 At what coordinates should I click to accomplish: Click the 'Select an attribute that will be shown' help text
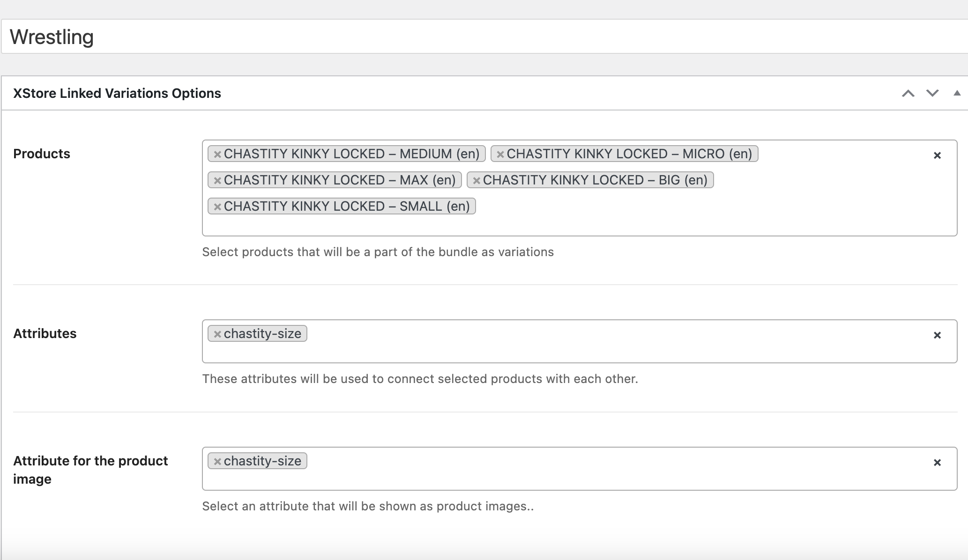(x=368, y=506)
